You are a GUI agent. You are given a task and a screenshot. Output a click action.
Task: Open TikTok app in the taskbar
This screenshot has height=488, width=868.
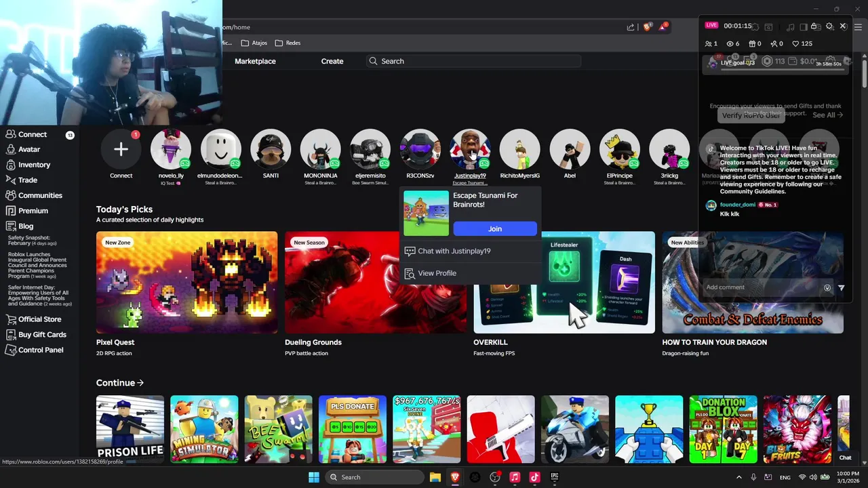(x=534, y=477)
